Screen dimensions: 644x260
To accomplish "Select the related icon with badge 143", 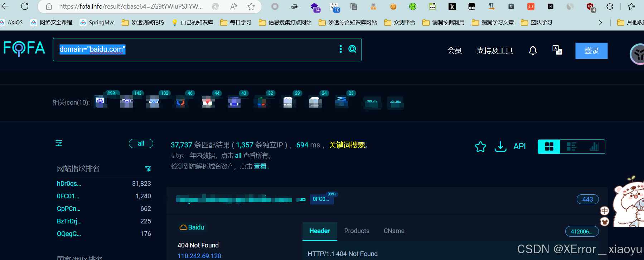I will [127, 102].
